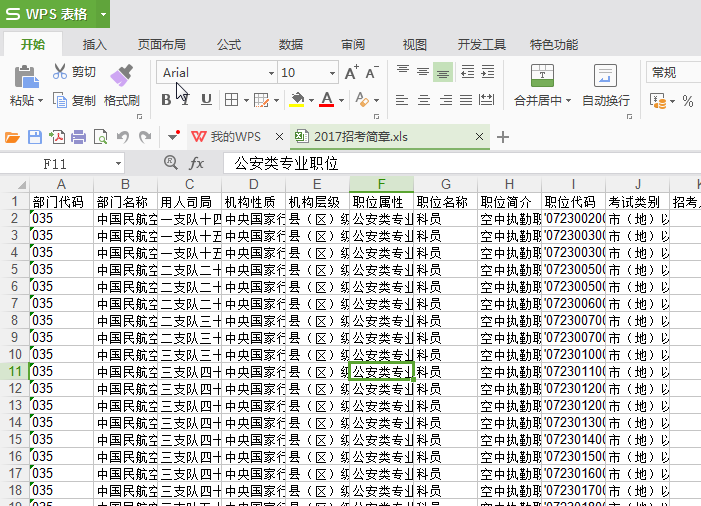Screen dimensions: 701x506
Task: Switch to the 页面布局 ribbon tab
Action: (161, 45)
